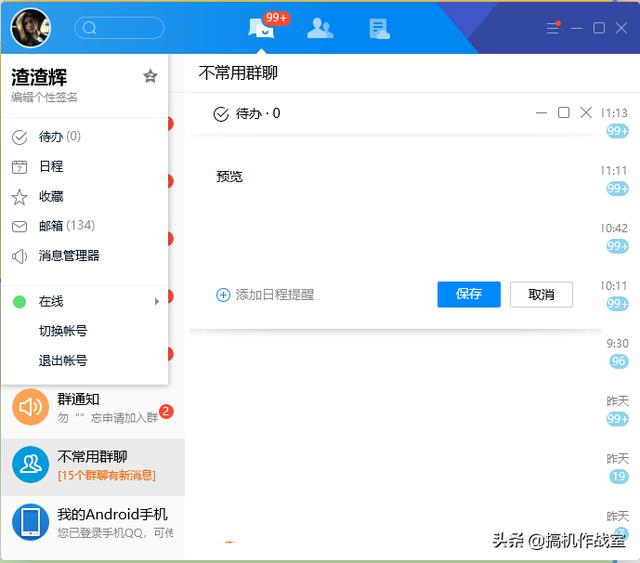Image resolution: width=640 pixels, height=563 pixels.
Task: Open 不常用群聊 conversation in list
Action: (93, 467)
